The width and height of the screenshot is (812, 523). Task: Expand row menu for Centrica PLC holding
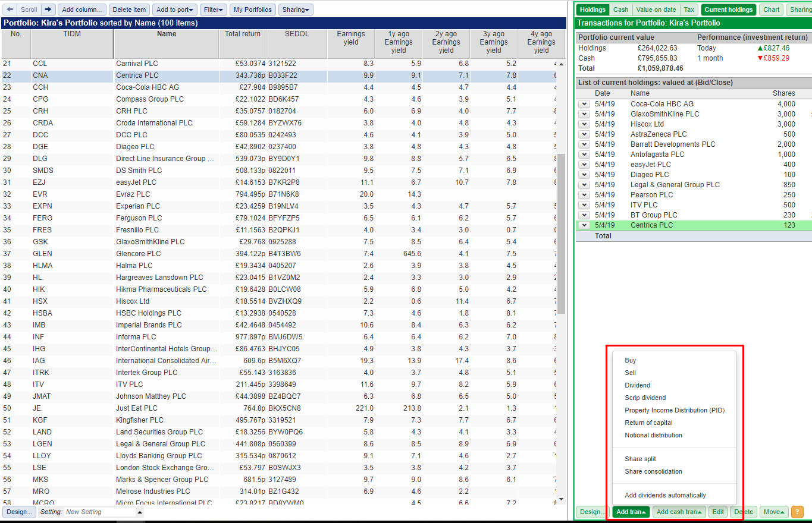(584, 225)
